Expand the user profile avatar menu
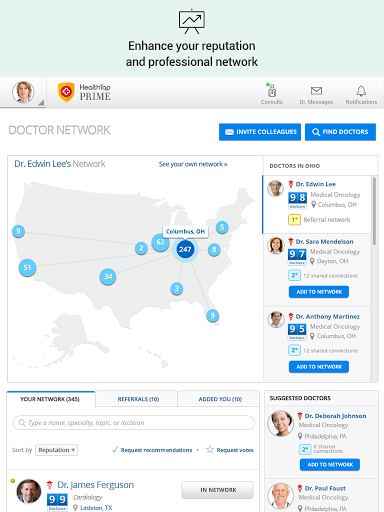 [23, 92]
